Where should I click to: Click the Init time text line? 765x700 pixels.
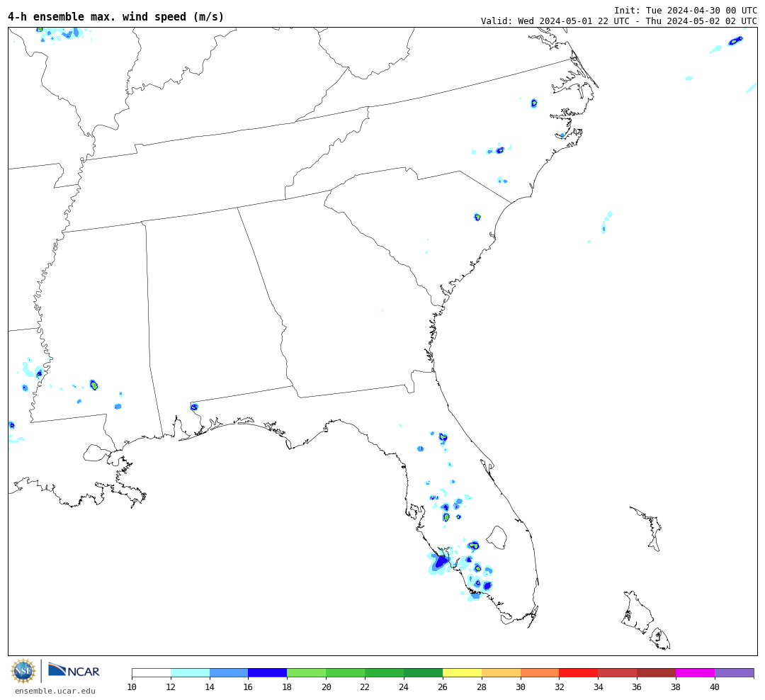coord(686,10)
